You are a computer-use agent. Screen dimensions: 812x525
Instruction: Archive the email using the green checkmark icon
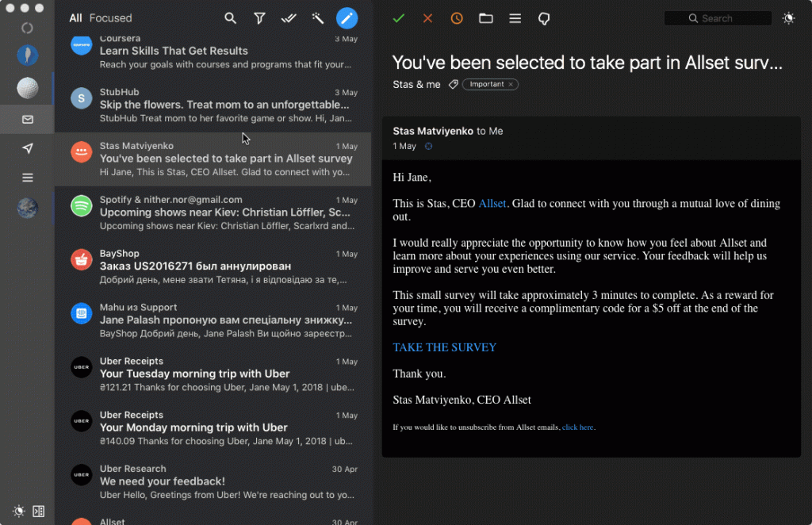pos(399,17)
